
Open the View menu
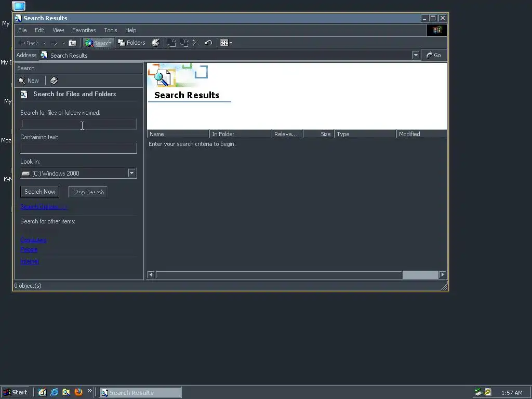pos(58,30)
